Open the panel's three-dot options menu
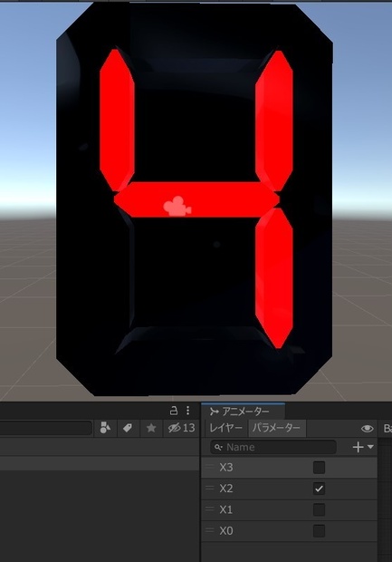This screenshot has width=392, height=562. (188, 411)
